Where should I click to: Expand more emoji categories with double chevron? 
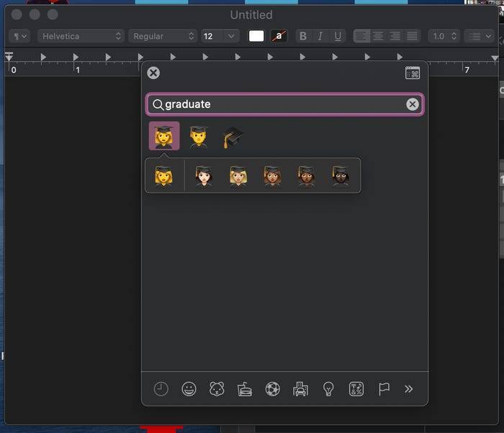[408, 389]
